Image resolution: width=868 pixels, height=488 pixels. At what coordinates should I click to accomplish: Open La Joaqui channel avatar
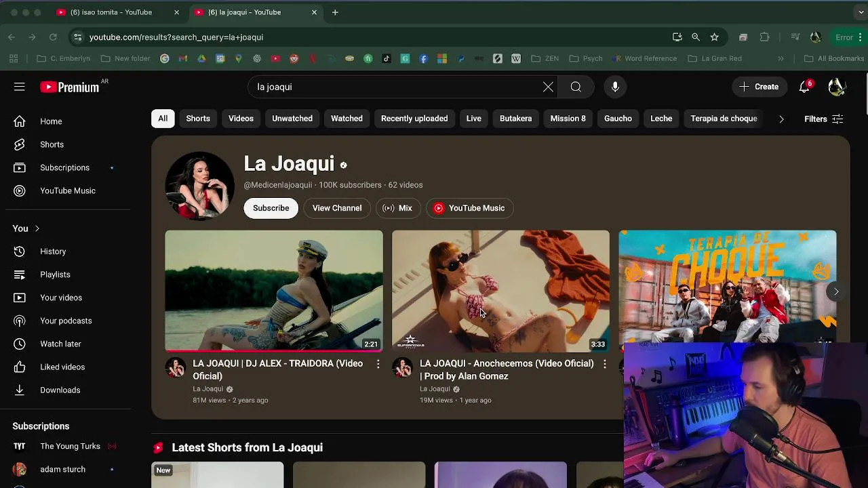click(200, 186)
